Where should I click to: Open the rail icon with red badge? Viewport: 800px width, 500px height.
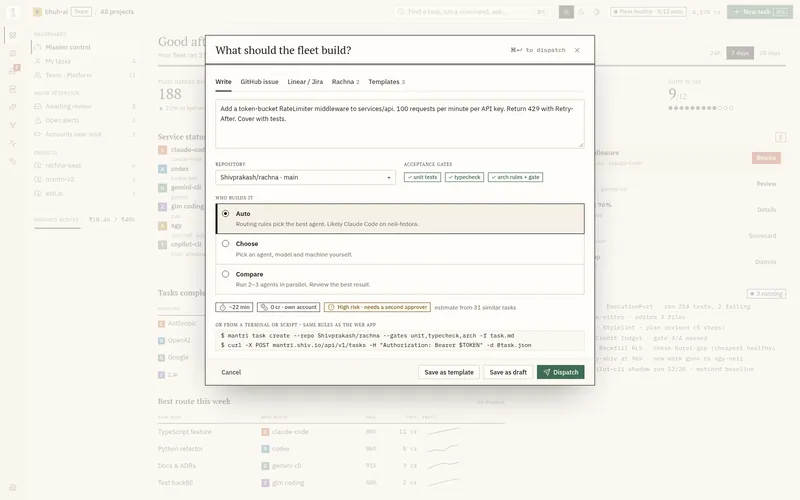pos(13,71)
